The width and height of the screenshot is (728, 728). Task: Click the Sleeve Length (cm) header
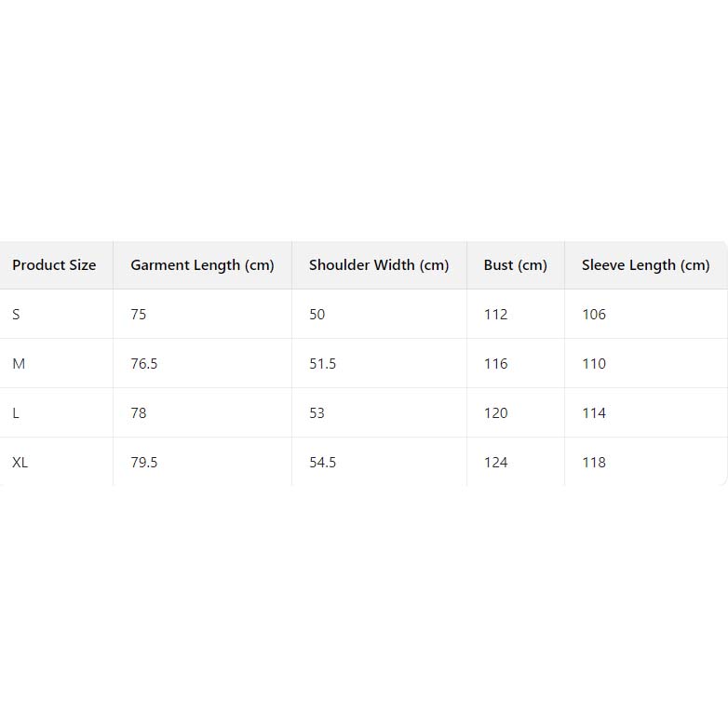pos(645,265)
